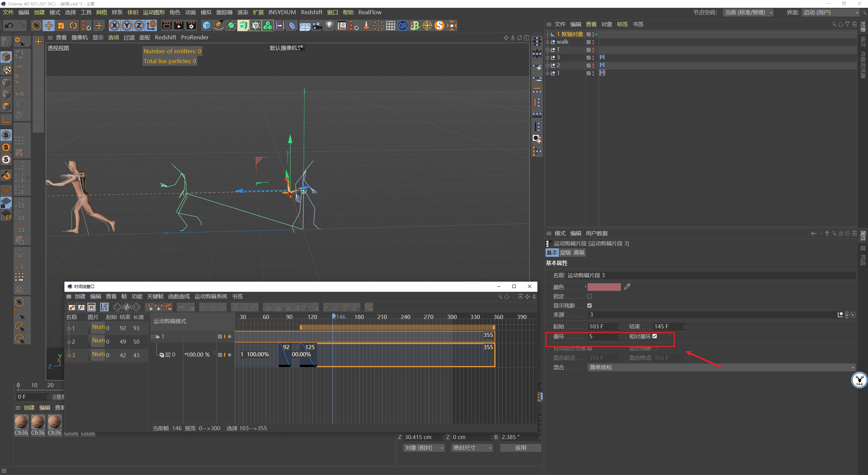The image size is (868, 475).
Task: Expand the walk object in tree
Action: pyautogui.click(x=547, y=42)
